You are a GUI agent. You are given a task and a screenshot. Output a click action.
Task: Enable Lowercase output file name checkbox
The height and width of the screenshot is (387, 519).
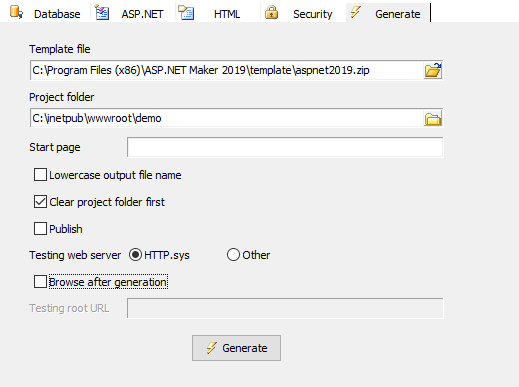[40, 175]
